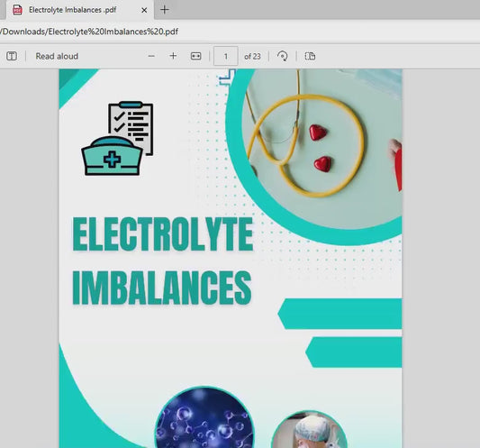The width and height of the screenshot is (480, 448).
Task: Open the table of contents sidebar icon
Action: (x=12, y=56)
